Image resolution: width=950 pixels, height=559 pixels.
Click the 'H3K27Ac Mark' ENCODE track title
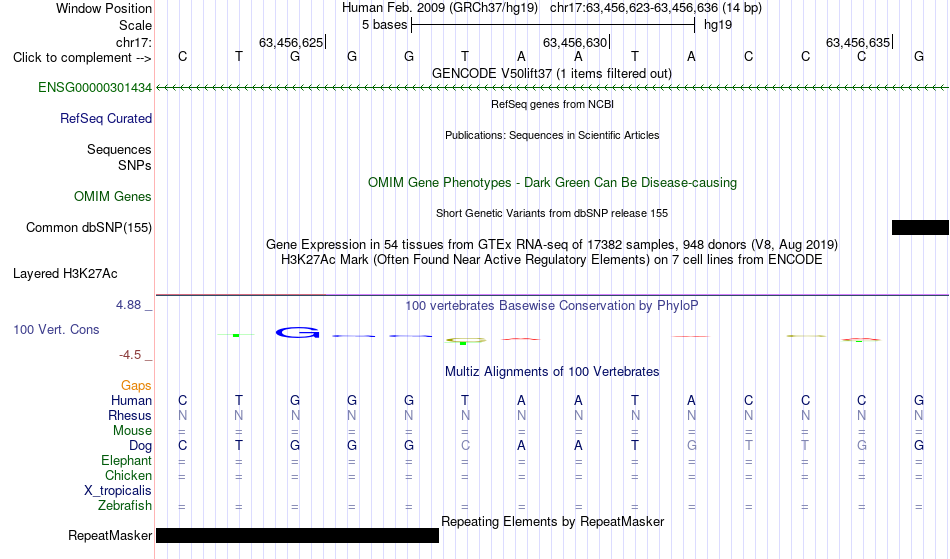click(552, 260)
